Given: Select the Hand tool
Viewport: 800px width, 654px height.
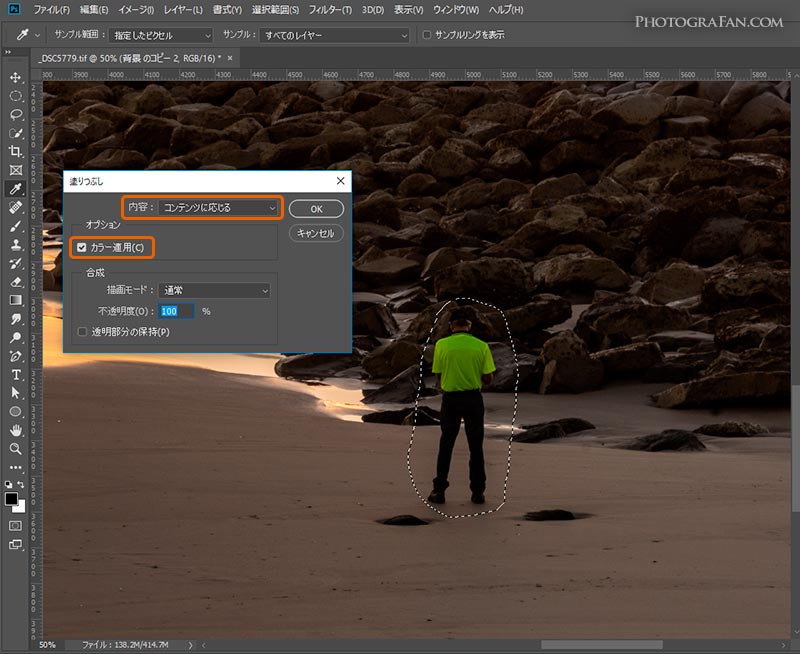Looking at the screenshot, I should pyautogui.click(x=16, y=431).
